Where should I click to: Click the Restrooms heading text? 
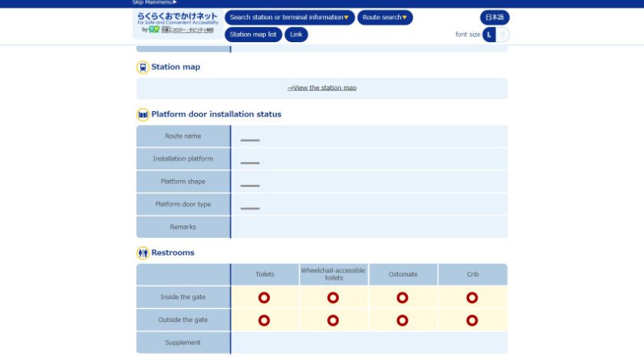tap(173, 252)
